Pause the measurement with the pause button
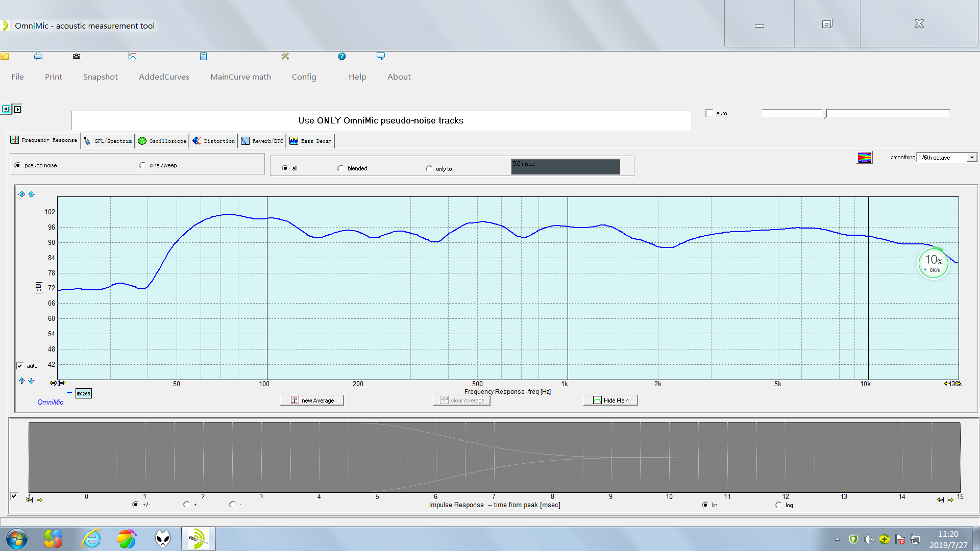 (x=6, y=109)
